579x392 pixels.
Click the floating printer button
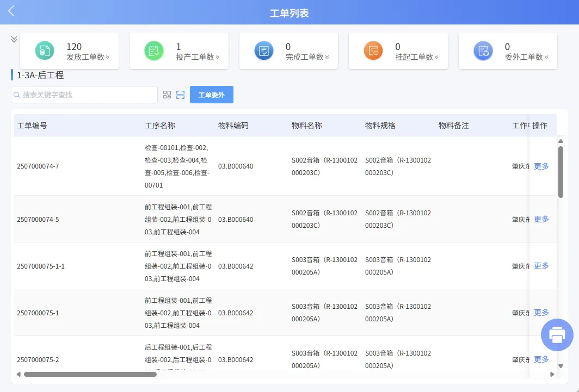coord(557,334)
